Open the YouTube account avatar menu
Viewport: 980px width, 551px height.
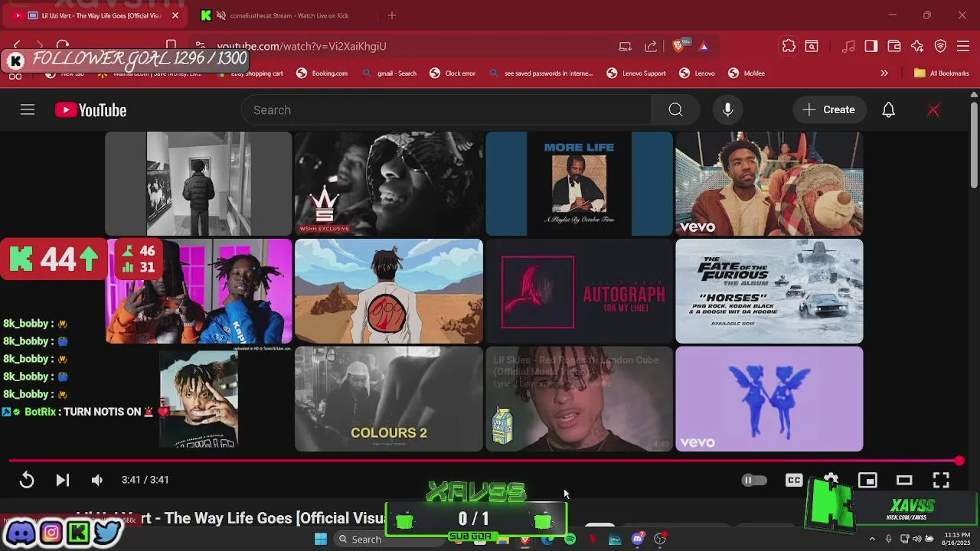tap(933, 110)
